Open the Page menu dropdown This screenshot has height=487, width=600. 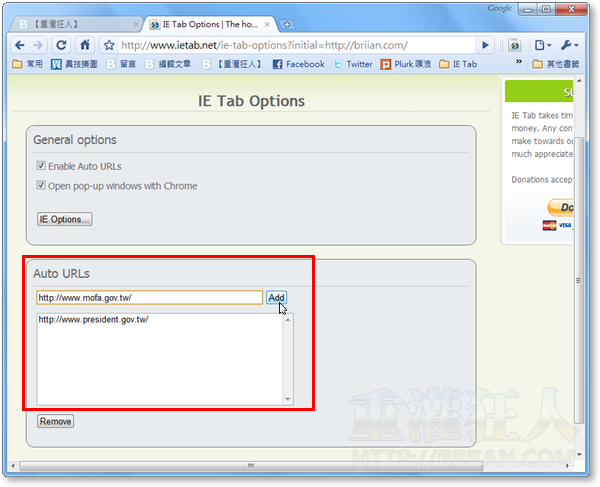tap(542, 45)
